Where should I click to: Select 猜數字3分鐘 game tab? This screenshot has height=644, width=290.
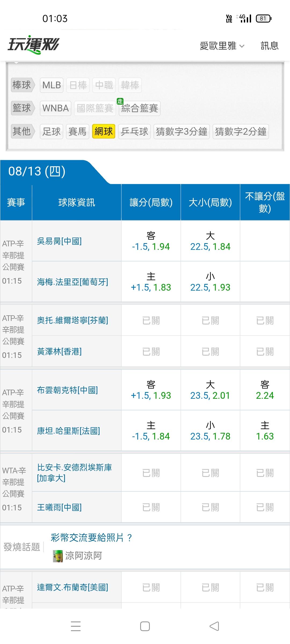pos(182,131)
